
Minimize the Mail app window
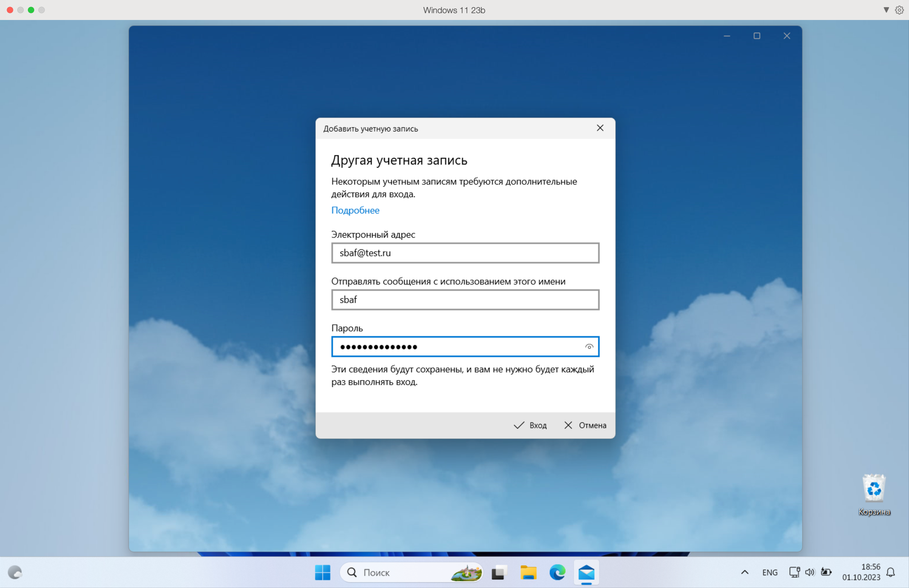[x=727, y=36]
